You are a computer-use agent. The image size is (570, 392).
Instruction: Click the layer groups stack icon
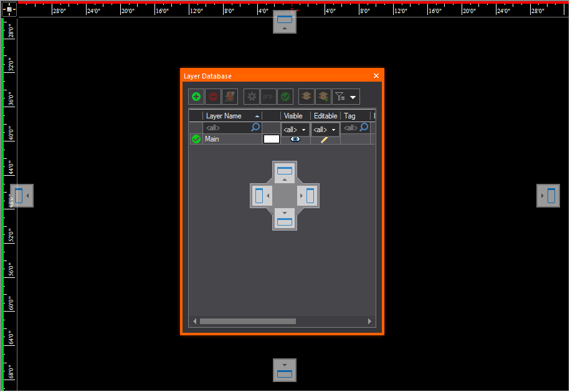point(306,97)
